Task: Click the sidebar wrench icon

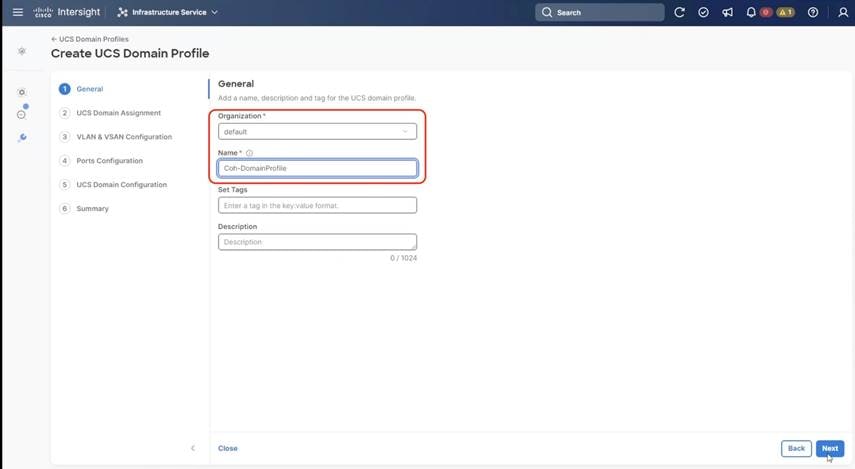Action: pyautogui.click(x=22, y=137)
